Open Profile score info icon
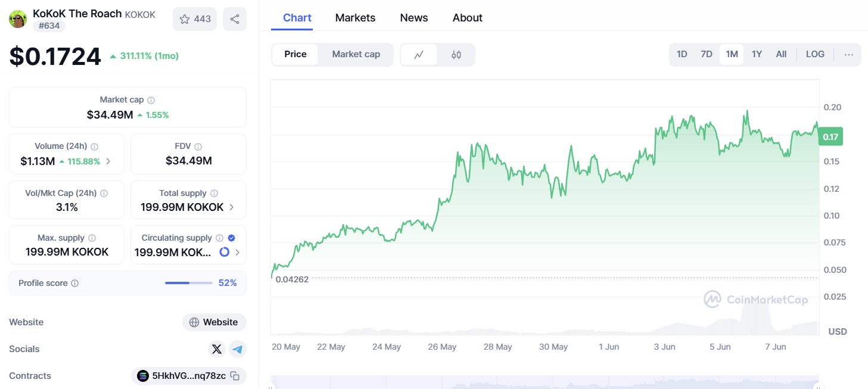The width and height of the screenshot is (868, 389). pos(75,284)
